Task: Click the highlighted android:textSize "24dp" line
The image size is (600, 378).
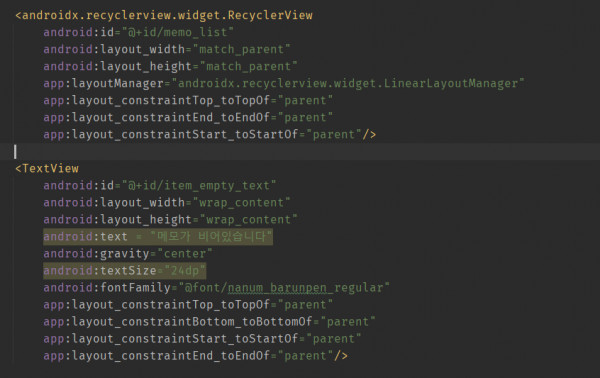Action: (x=124, y=270)
